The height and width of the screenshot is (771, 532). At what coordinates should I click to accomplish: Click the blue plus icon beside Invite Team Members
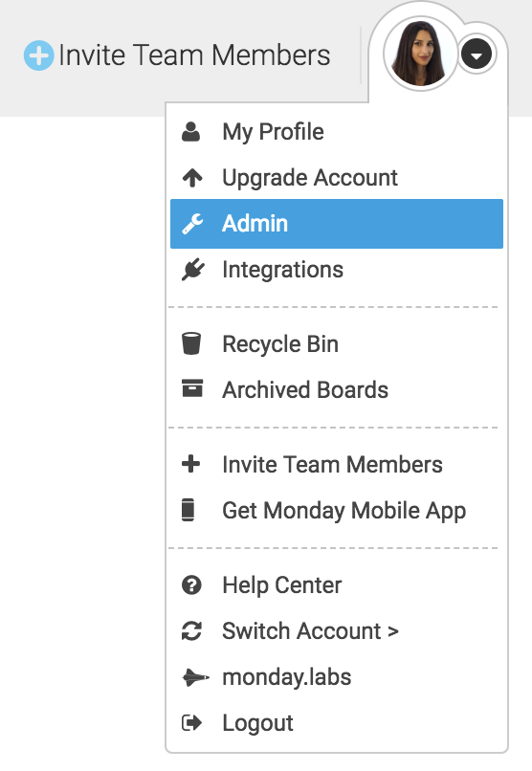click(x=39, y=55)
